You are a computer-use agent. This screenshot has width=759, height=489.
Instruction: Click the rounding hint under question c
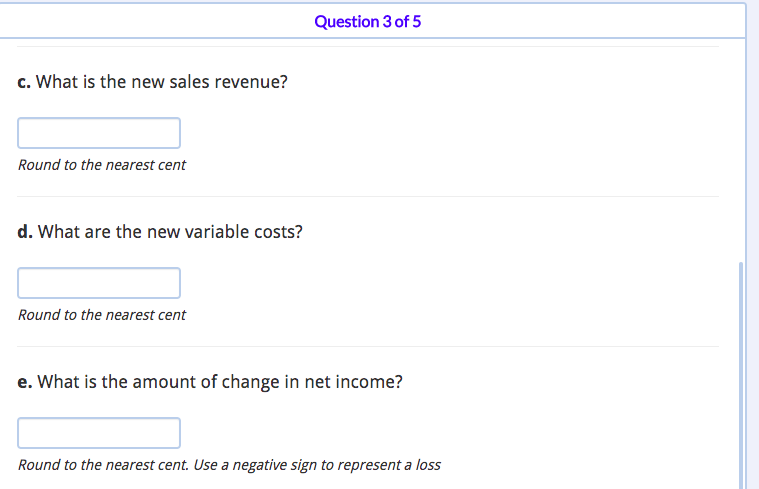coord(102,165)
